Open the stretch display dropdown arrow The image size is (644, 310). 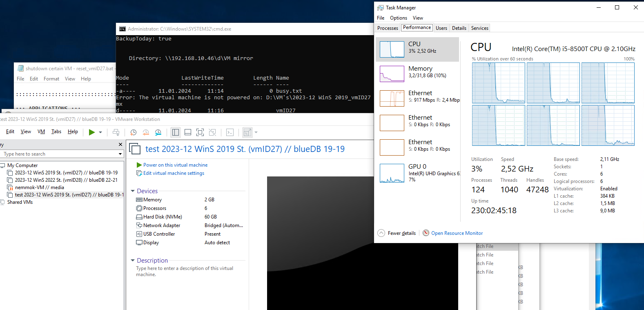256,132
